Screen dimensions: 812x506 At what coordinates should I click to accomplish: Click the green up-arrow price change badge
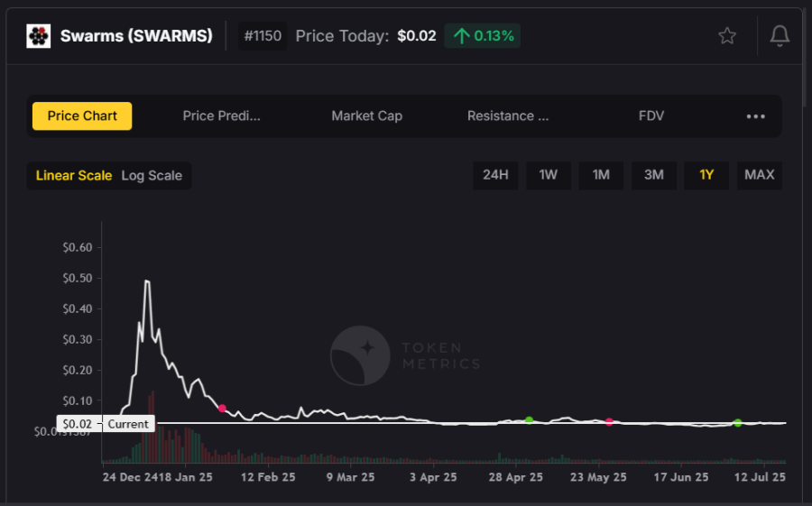(482, 36)
